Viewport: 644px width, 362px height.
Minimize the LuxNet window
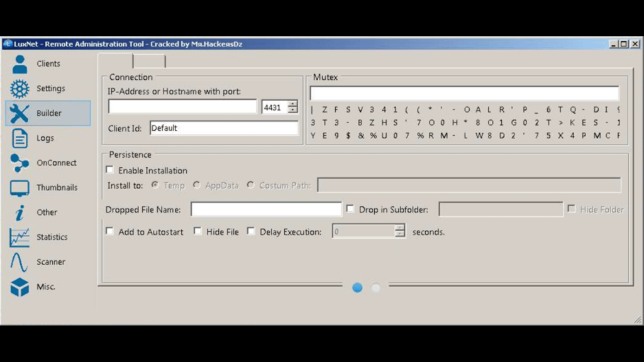pyautogui.click(x=614, y=44)
